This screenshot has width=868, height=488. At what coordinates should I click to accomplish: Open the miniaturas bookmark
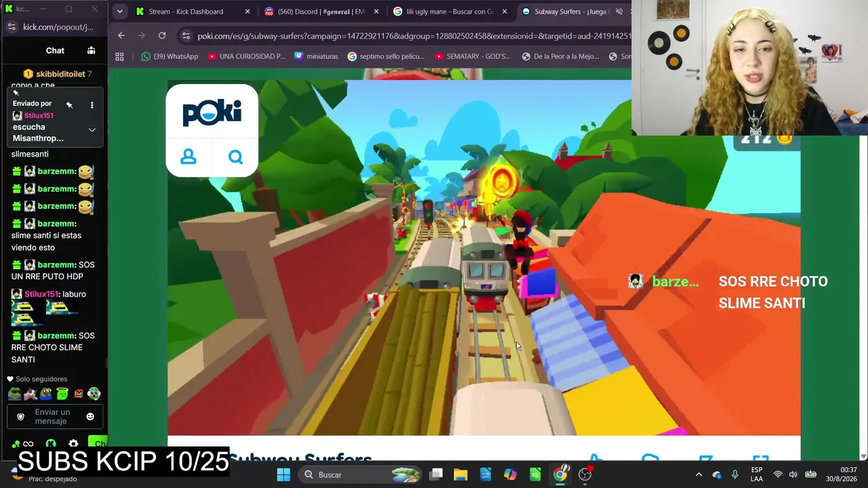pos(316,56)
